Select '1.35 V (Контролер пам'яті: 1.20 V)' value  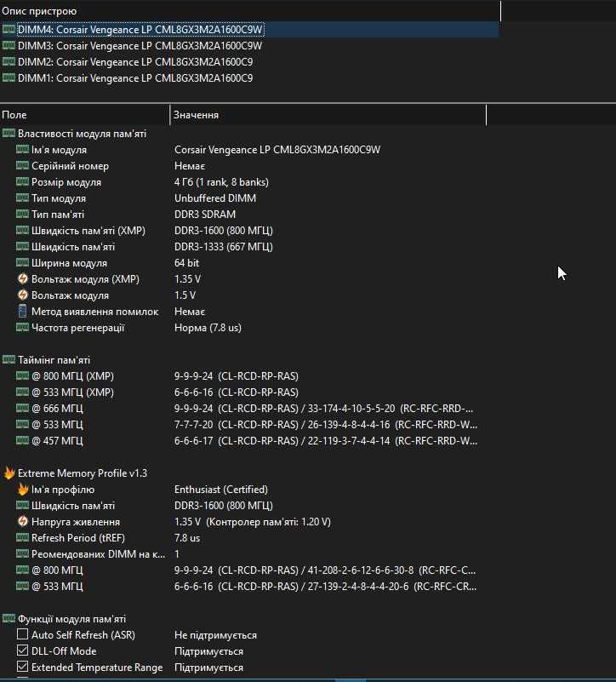pyautogui.click(x=253, y=521)
